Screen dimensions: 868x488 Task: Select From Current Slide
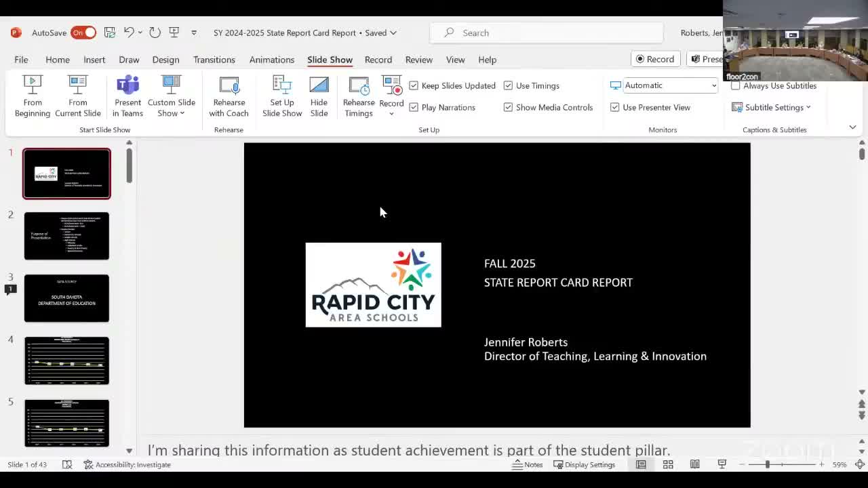click(x=77, y=95)
